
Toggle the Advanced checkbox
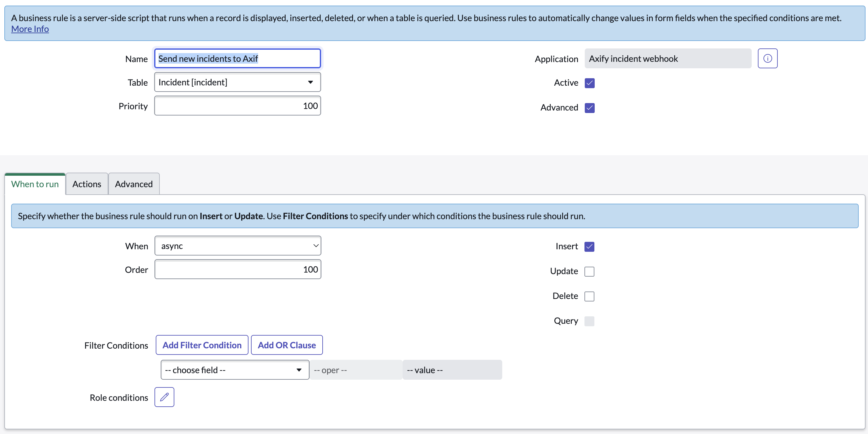click(x=589, y=108)
